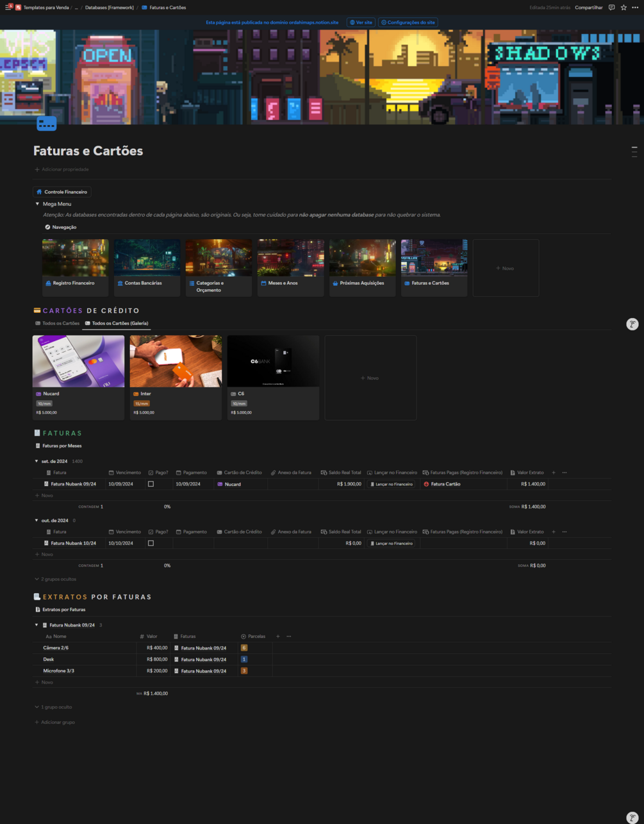Image resolution: width=644 pixels, height=824 pixels.
Task: Click the Valor column header in Extratos
Action: tap(149, 636)
